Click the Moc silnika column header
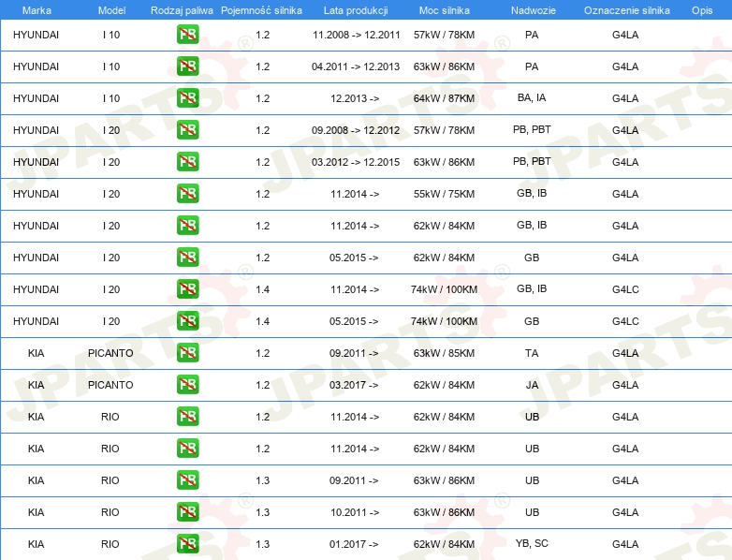This screenshot has height=560, width=732. click(444, 10)
